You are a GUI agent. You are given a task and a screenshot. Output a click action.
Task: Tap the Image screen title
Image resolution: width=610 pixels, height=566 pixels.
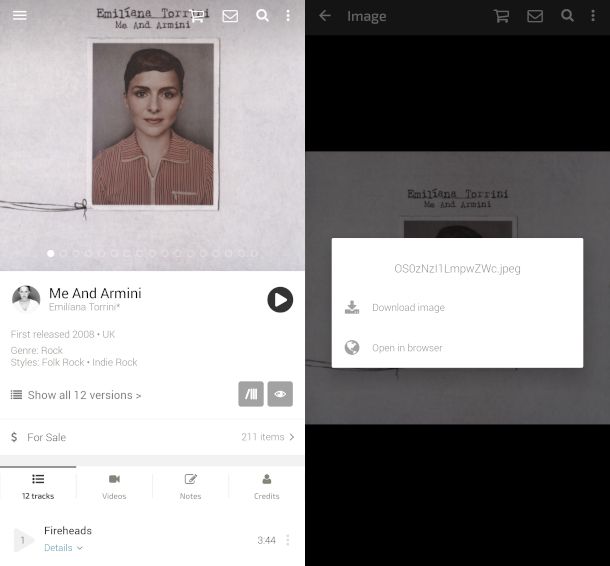pos(366,16)
